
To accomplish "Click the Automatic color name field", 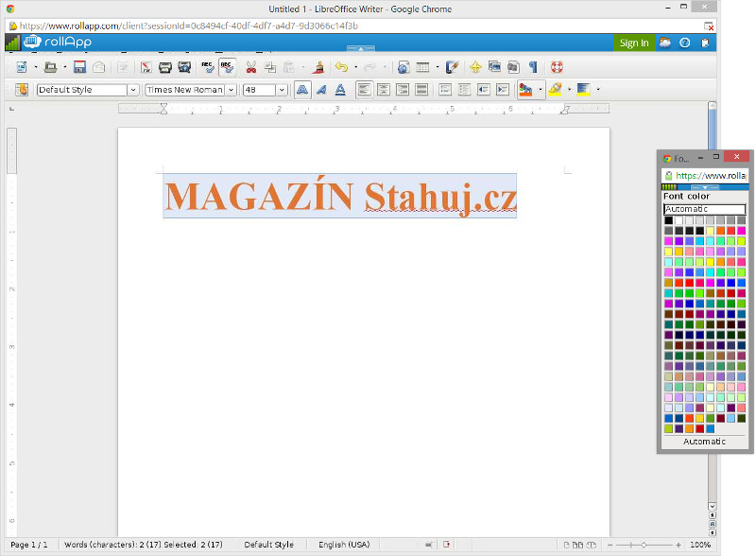I will point(704,209).
